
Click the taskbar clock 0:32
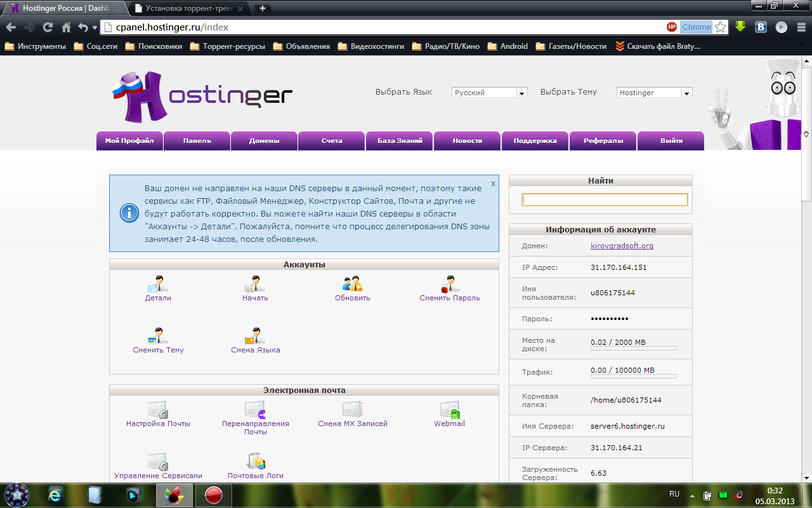pos(775,491)
